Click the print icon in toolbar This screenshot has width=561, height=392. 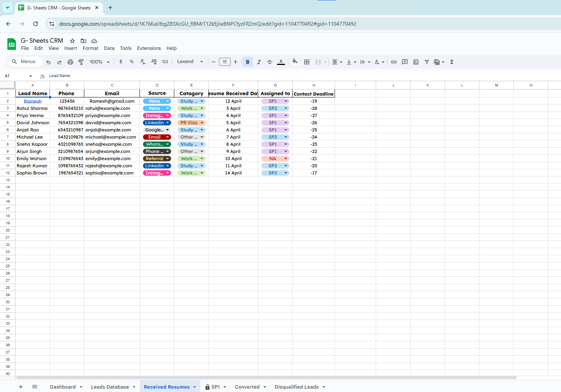pyautogui.click(x=70, y=62)
